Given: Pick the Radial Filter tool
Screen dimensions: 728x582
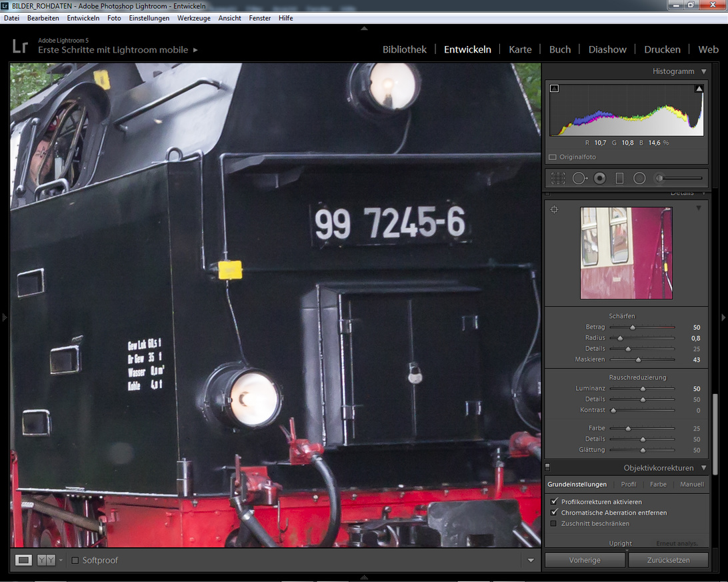Looking at the screenshot, I should (639, 179).
